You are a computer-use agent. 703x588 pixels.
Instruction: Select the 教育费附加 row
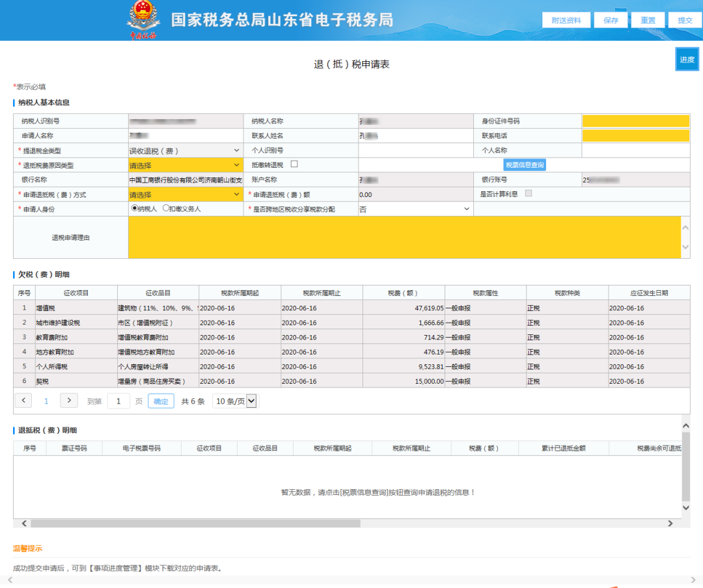pyautogui.click(x=351, y=337)
